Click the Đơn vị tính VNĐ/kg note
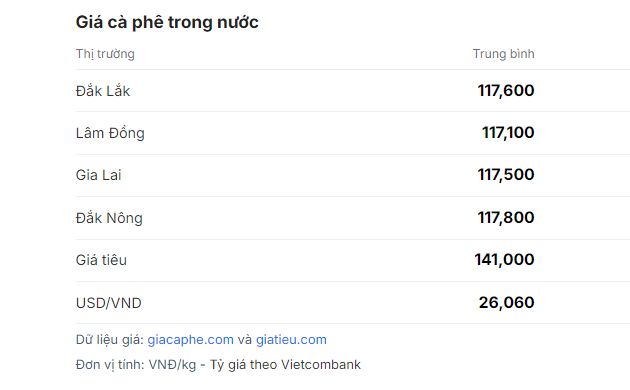The width and height of the screenshot is (630, 390). (136, 365)
